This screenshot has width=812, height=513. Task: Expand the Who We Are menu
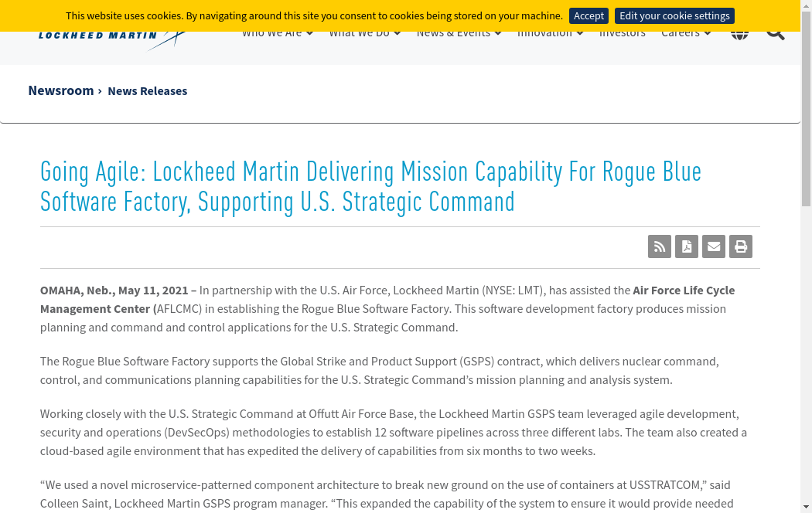point(277,34)
